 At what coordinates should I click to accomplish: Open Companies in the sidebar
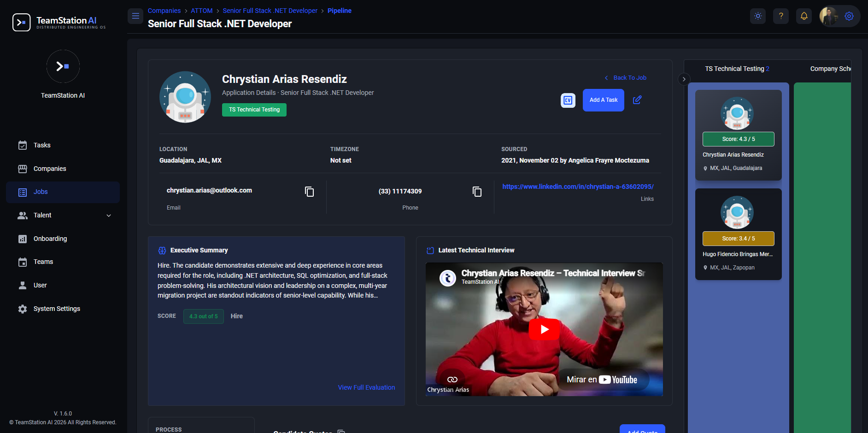point(63,169)
